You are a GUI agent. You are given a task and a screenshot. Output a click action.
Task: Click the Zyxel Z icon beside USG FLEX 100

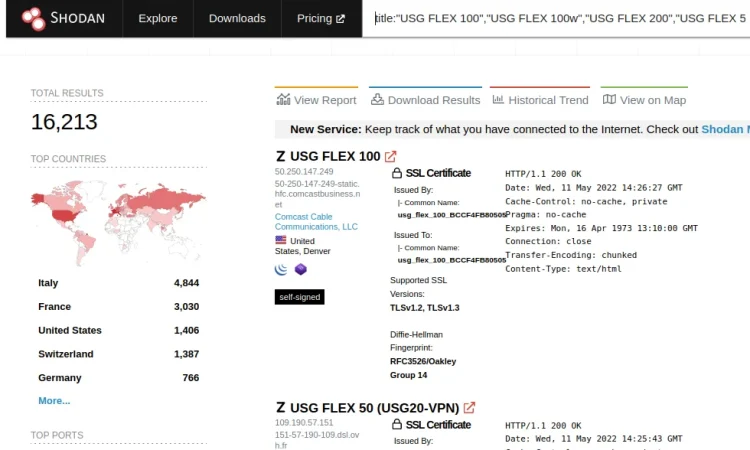(280, 156)
